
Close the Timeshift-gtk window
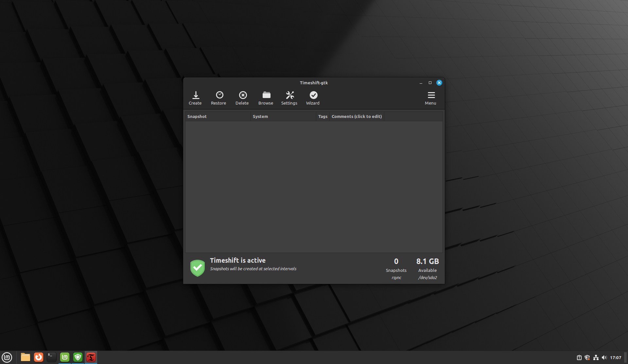[x=439, y=83]
